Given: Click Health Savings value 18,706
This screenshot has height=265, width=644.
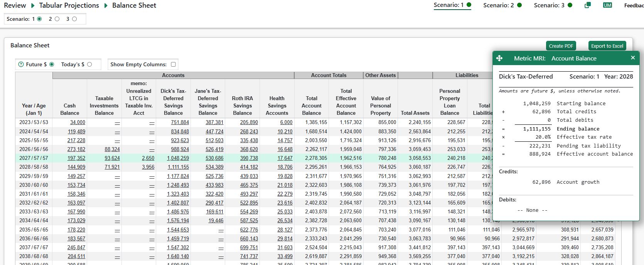Looking at the screenshot, I should click(x=285, y=167).
